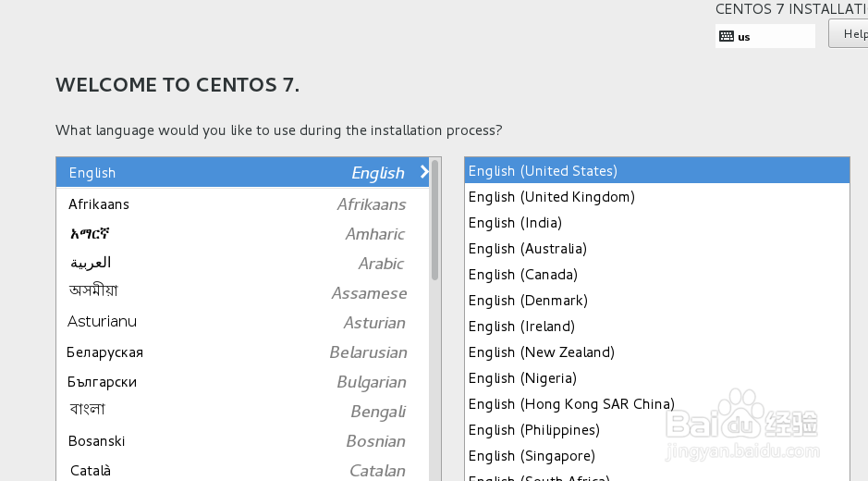
Task: Select English (Nigeria) locale
Action: pos(657,378)
